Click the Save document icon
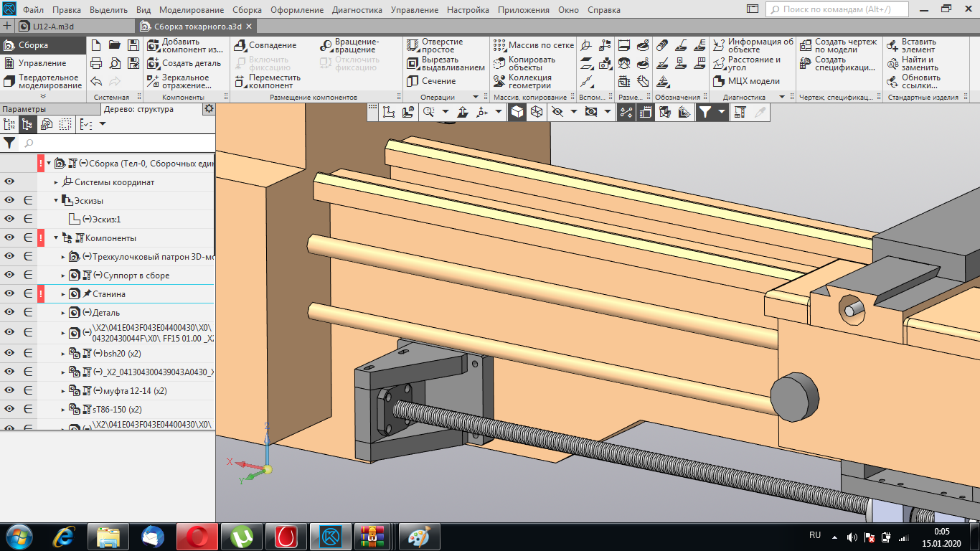This screenshot has width=980, height=551. click(132, 45)
